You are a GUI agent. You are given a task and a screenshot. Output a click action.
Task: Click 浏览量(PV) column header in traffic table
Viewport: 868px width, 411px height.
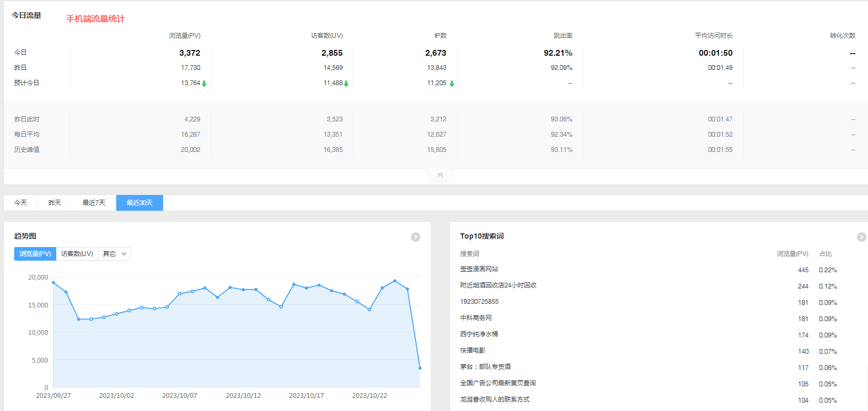coord(184,36)
